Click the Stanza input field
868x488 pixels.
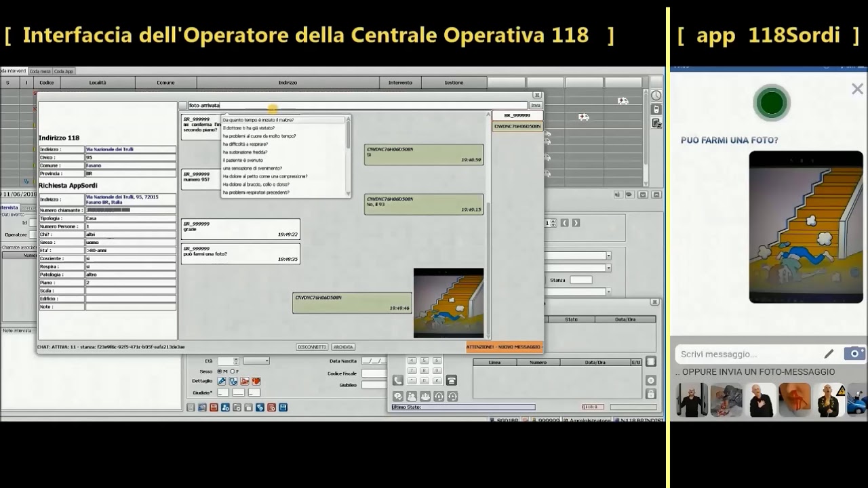pyautogui.click(x=580, y=280)
